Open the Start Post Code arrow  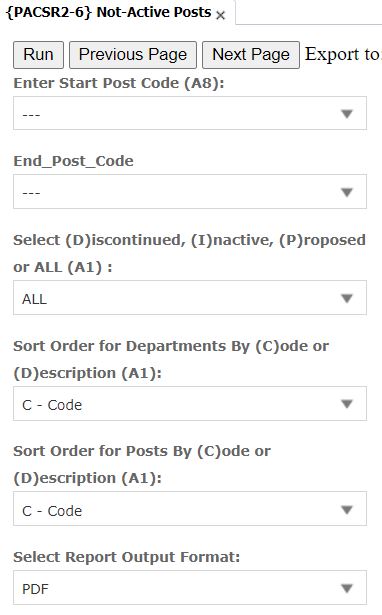click(347, 114)
